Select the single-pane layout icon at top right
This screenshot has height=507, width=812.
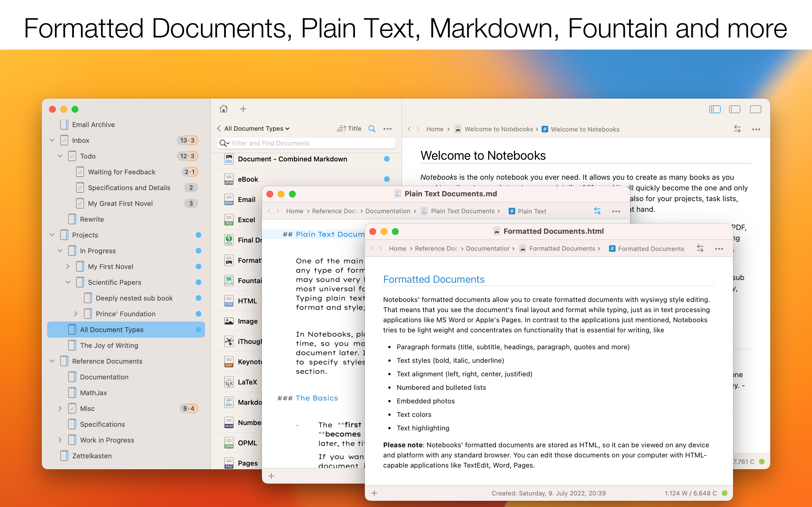(755, 109)
